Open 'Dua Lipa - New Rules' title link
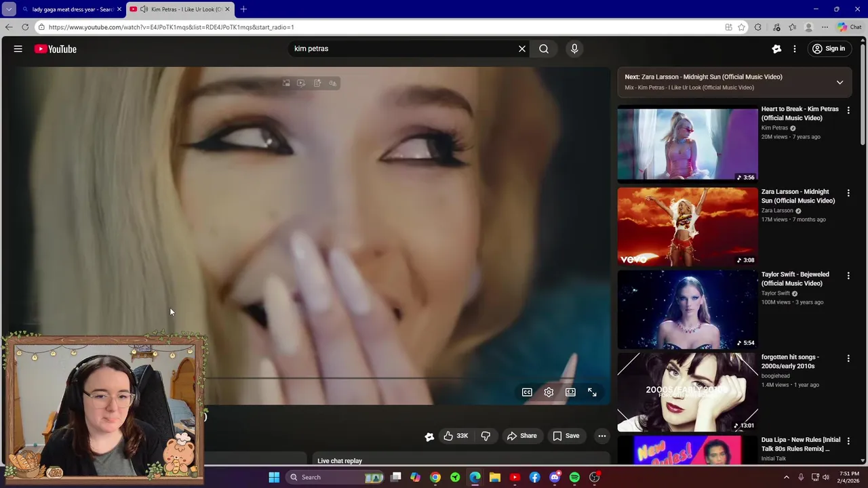Image resolution: width=868 pixels, height=488 pixels. [x=801, y=444]
